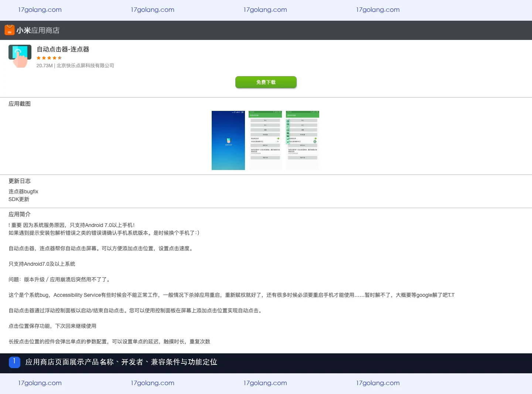Select the line starting 长按点击位置的控件
This screenshot has width=532, height=394.
coord(109,342)
